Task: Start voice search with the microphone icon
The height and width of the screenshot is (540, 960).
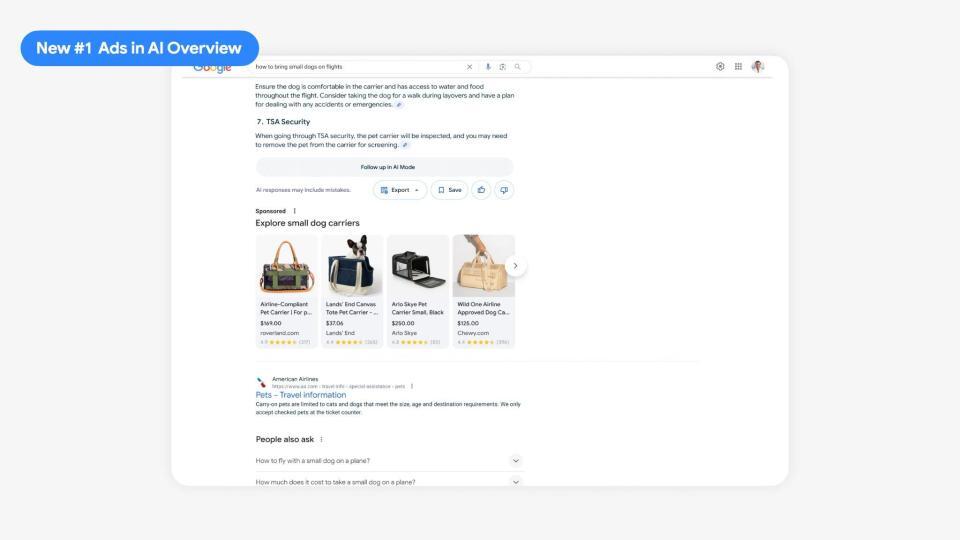Action: 488,67
